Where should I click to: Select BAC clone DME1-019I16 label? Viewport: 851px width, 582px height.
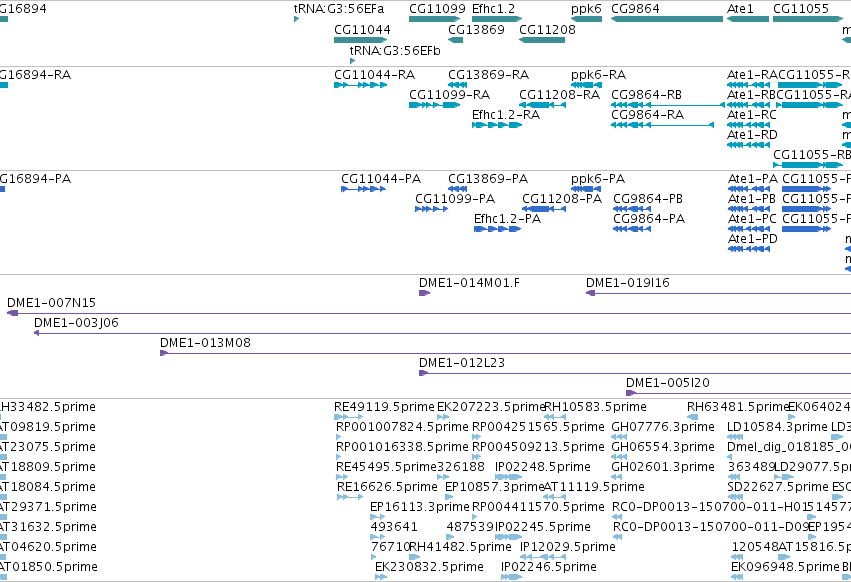coord(627,283)
